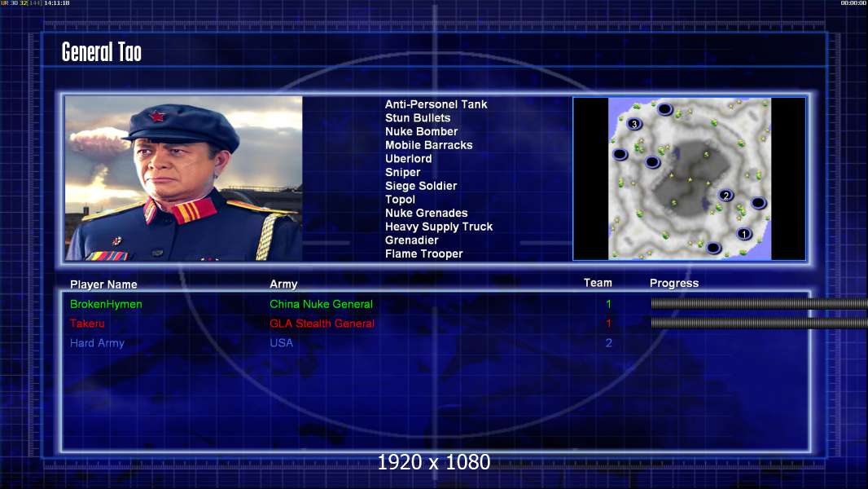Click Hard Army's team number 2

pyautogui.click(x=608, y=343)
